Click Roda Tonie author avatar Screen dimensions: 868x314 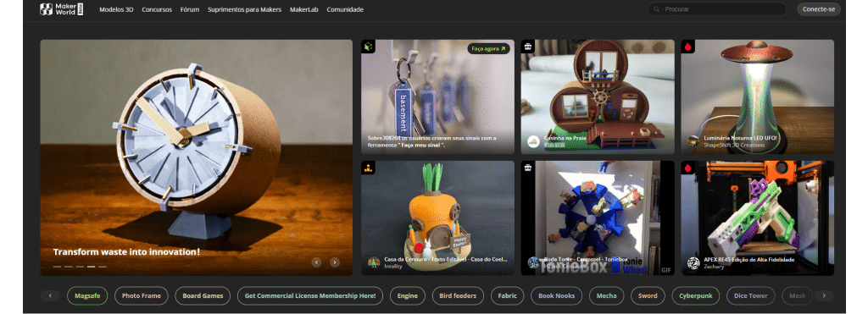point(533,262)
